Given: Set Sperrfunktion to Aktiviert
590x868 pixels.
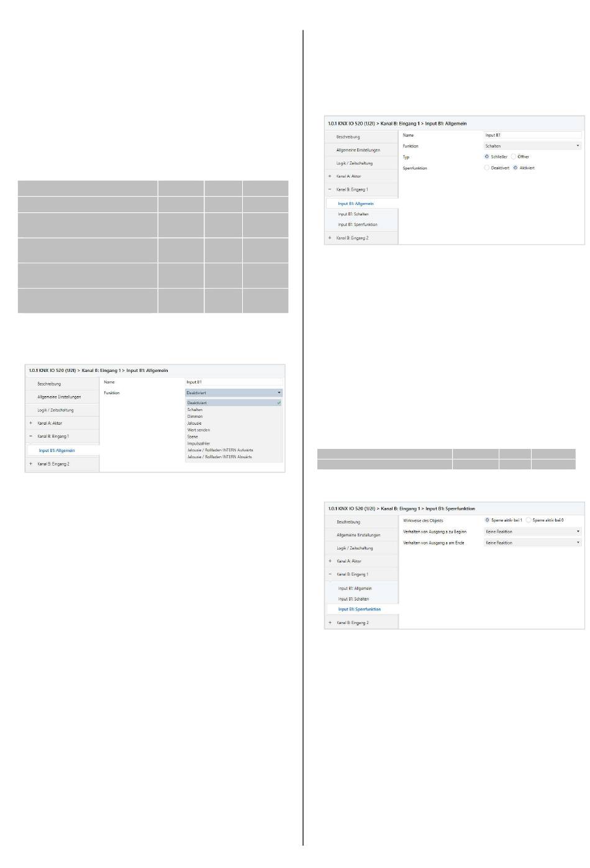Looking at the screenshot, I should click(515, 168).
